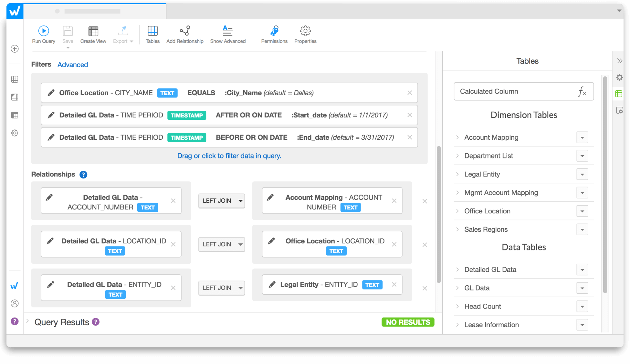
Task: Expand the Office Location dimension table
Action: pos(458,211)
